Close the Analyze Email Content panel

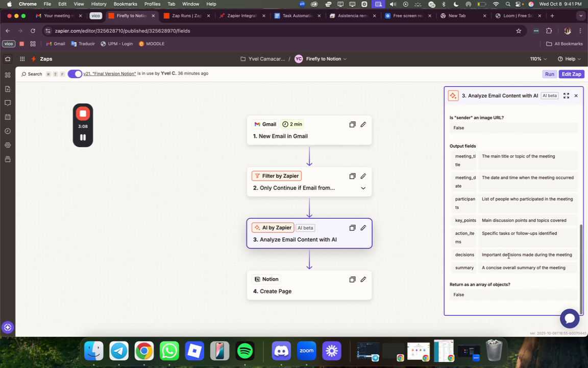576,96
